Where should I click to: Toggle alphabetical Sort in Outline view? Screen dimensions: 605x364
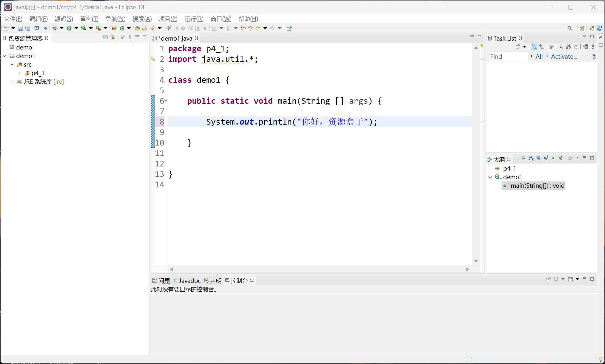531,158
